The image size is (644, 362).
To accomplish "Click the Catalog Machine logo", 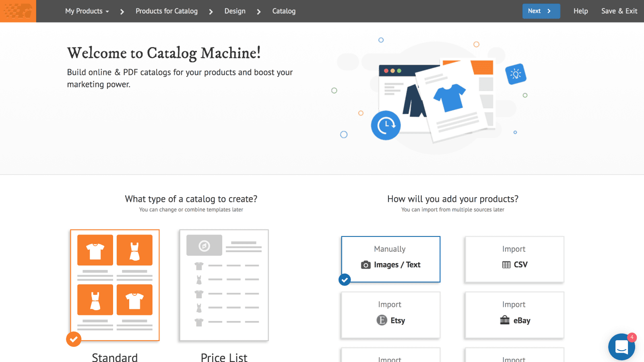I will pyautogui.click(x=18, y=11).
